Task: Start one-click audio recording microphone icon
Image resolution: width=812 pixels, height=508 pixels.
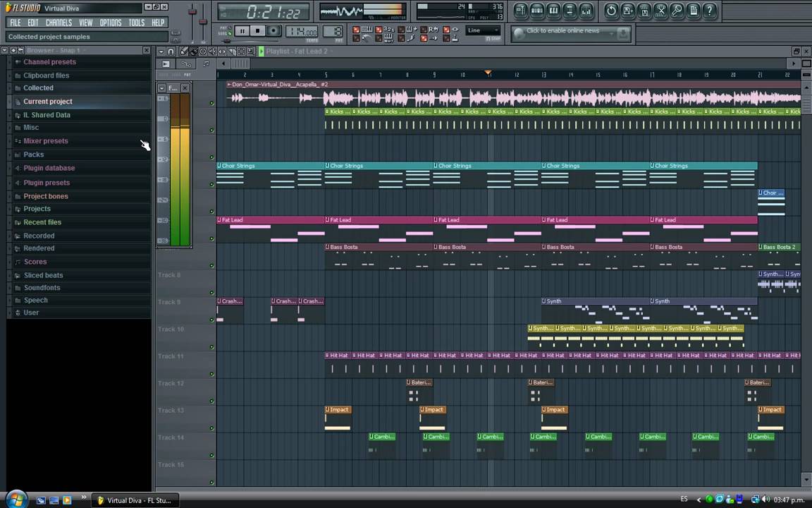Action: (677, 11)
